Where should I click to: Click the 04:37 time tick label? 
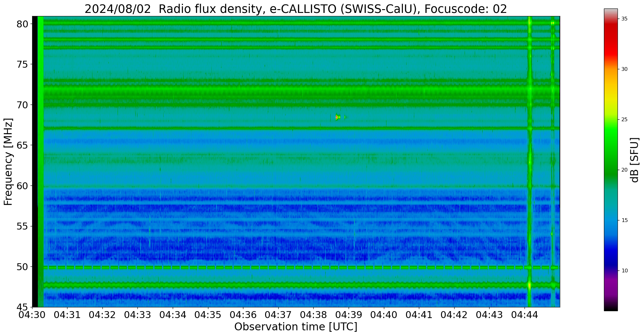278,315
